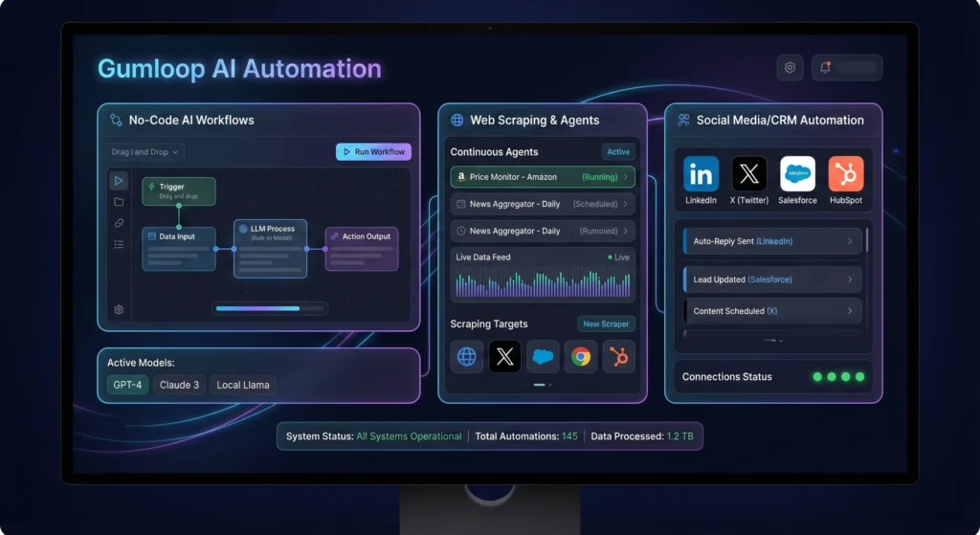Expand Lead Updated (Salesforce) chevron
The image size is (980, 535).
pyautogui.click(x=850, y=279)
